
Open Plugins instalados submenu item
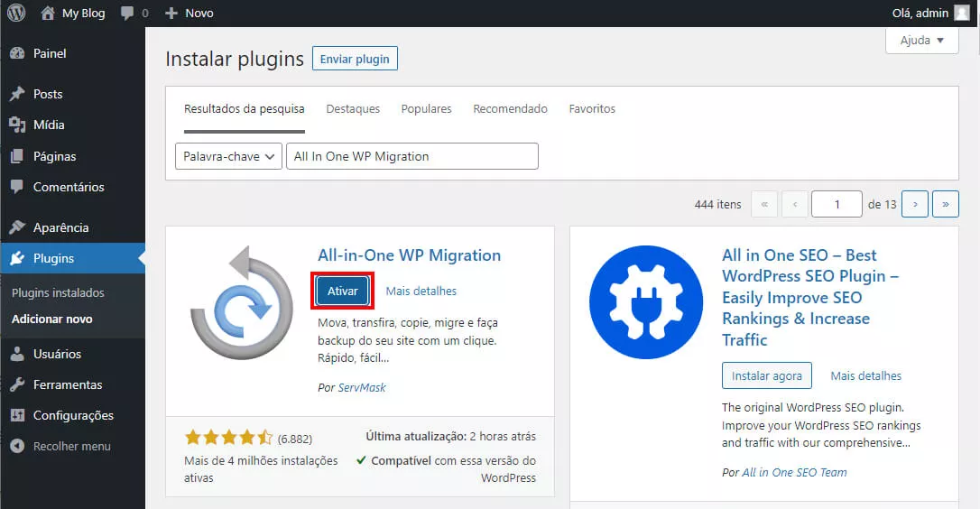pyautogui.click(x=58, y=292)
